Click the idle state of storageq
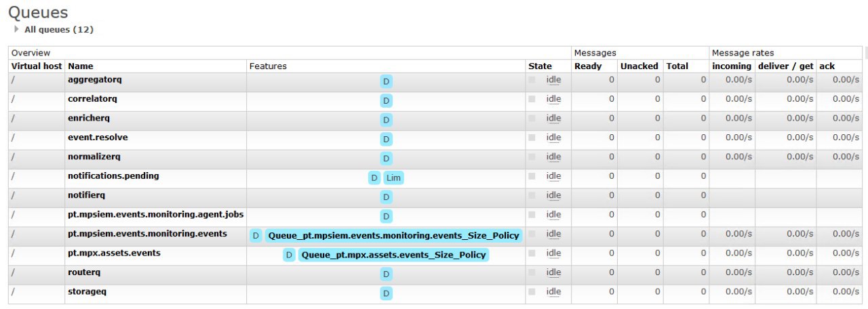Viewport: 868px width, 309px height. click(554, 291)
